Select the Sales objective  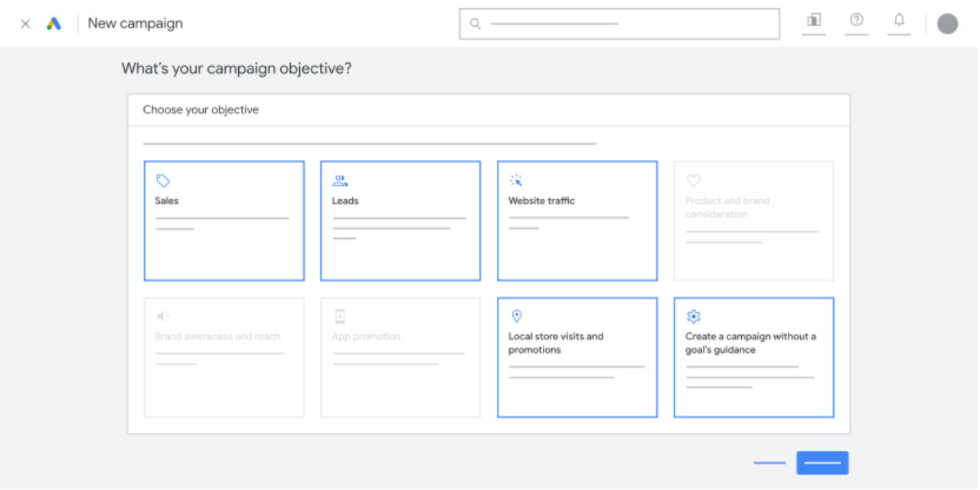click(x=224, y=220)
